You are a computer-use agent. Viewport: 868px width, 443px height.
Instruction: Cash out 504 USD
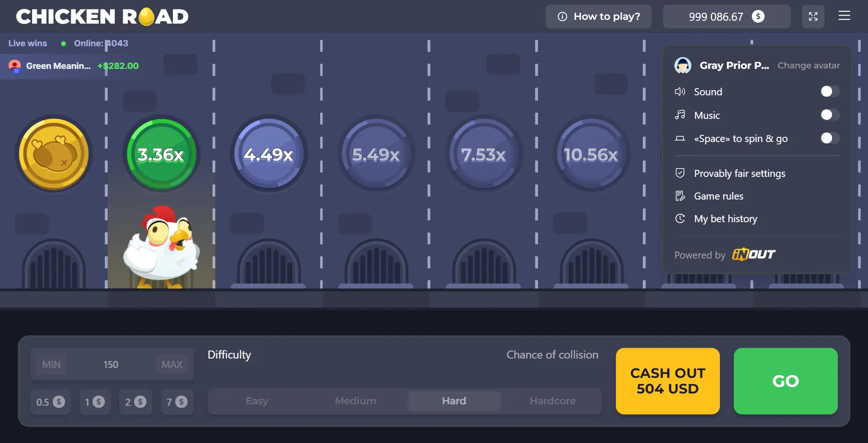click(667, 381)
